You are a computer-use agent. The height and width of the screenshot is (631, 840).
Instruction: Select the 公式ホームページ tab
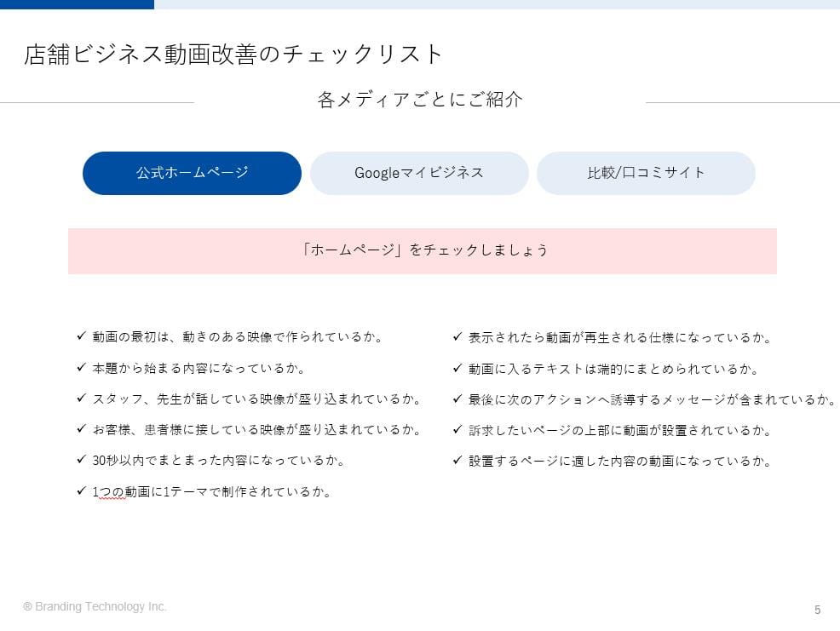coord(192,173)
